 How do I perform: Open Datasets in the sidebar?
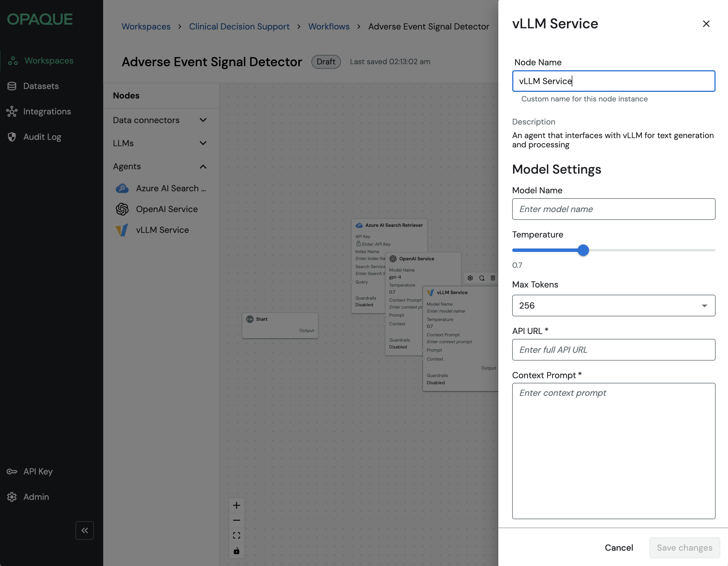pyautogui.click(x=41, y=86)
